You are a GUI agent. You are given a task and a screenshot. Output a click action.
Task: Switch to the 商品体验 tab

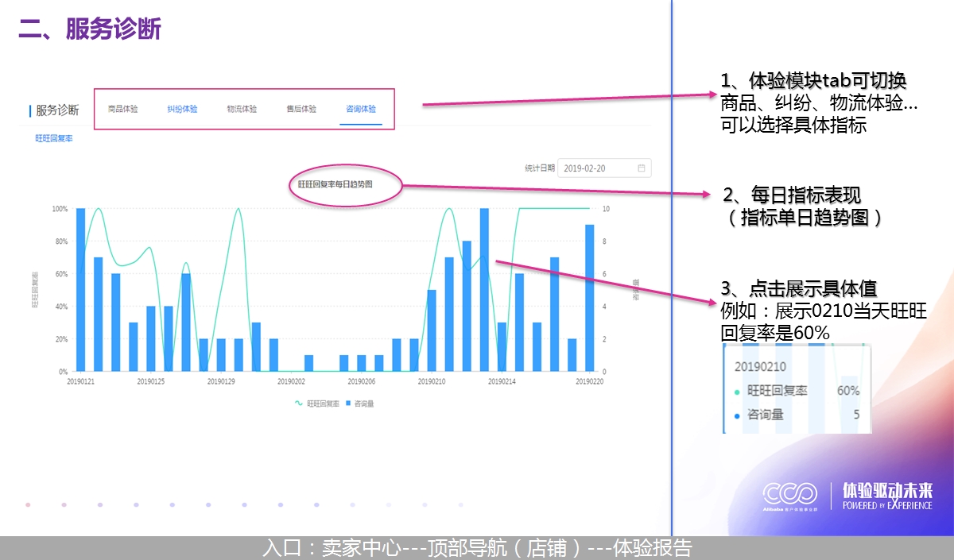[x=123, y=109]
